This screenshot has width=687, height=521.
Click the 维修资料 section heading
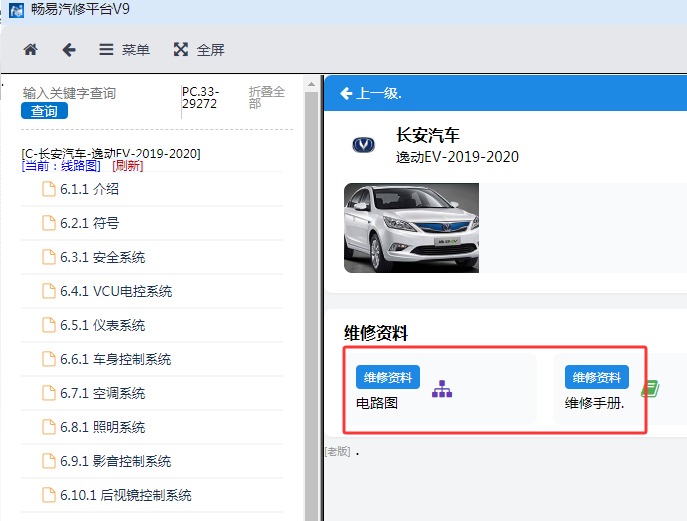click(376, 333)
